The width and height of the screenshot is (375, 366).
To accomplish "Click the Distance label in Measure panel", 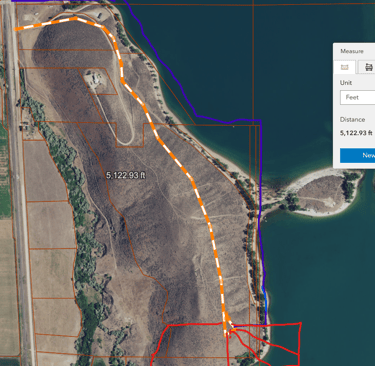I will [x=352, y=119].
